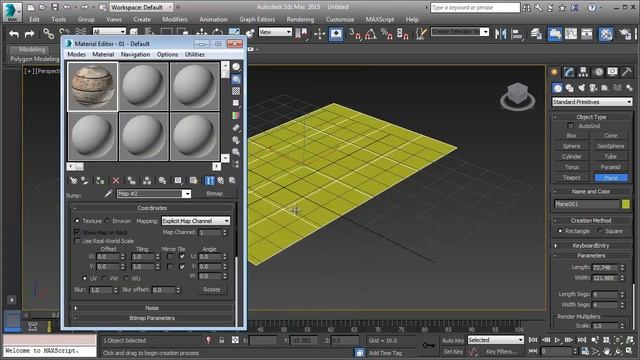Open the Utilities menu in Material Editor

click(195, 54)
